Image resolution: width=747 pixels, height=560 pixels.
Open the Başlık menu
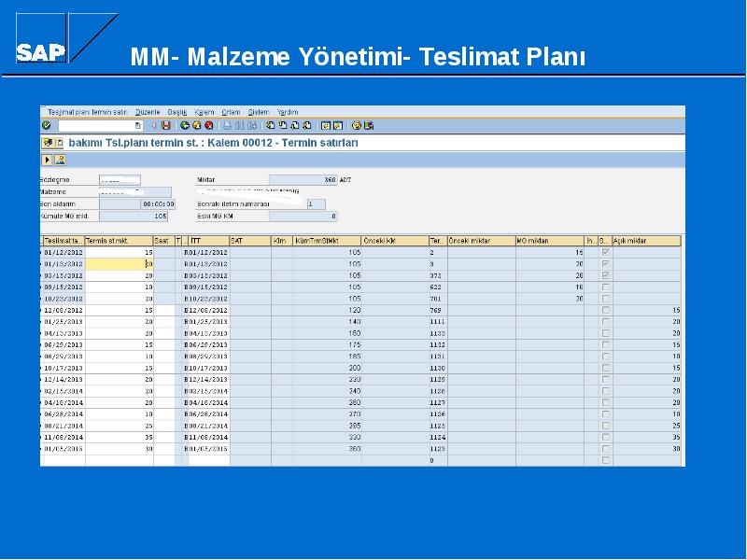click(x=177, y=112)
